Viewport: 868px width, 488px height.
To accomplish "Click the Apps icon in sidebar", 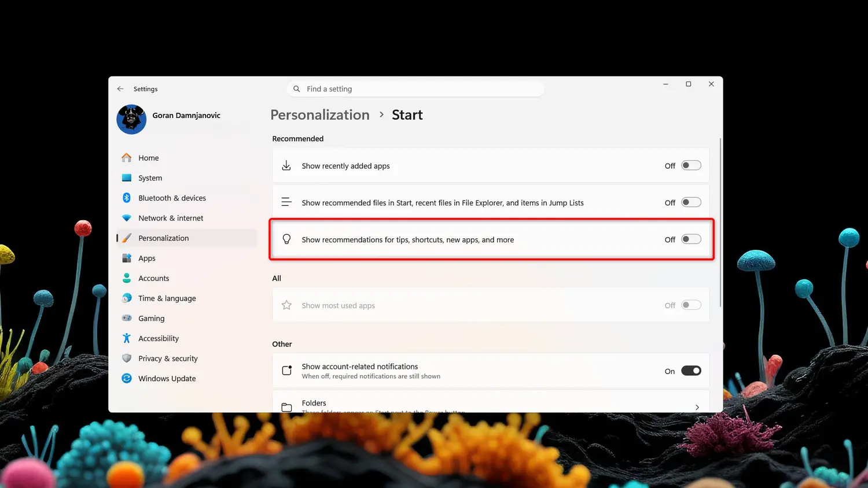I will pos(127,258).
